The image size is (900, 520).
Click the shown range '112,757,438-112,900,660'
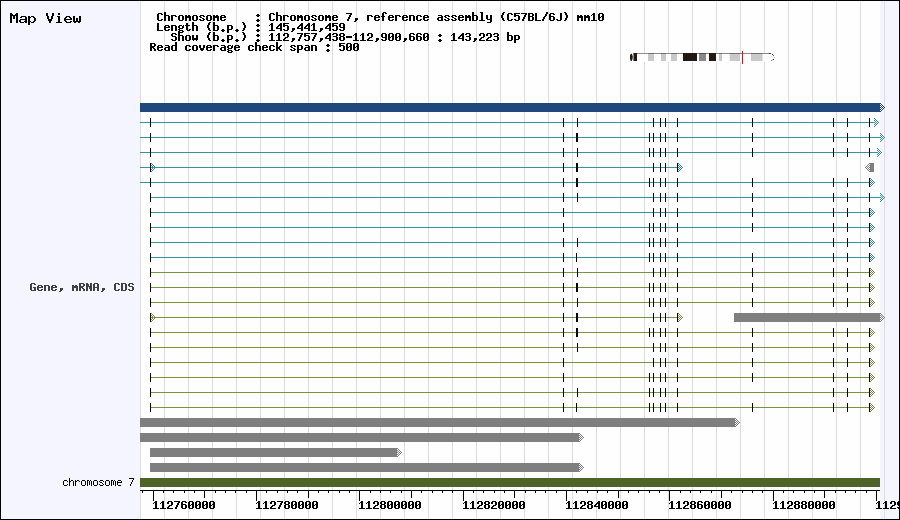point(348,37)
